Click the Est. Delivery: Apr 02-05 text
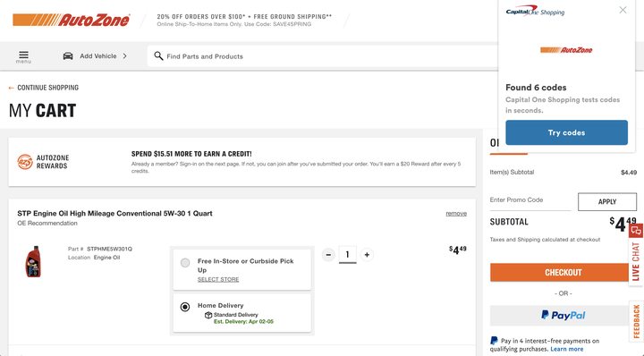This screenshot has height=356, width=644. click(x=243, y=321)
